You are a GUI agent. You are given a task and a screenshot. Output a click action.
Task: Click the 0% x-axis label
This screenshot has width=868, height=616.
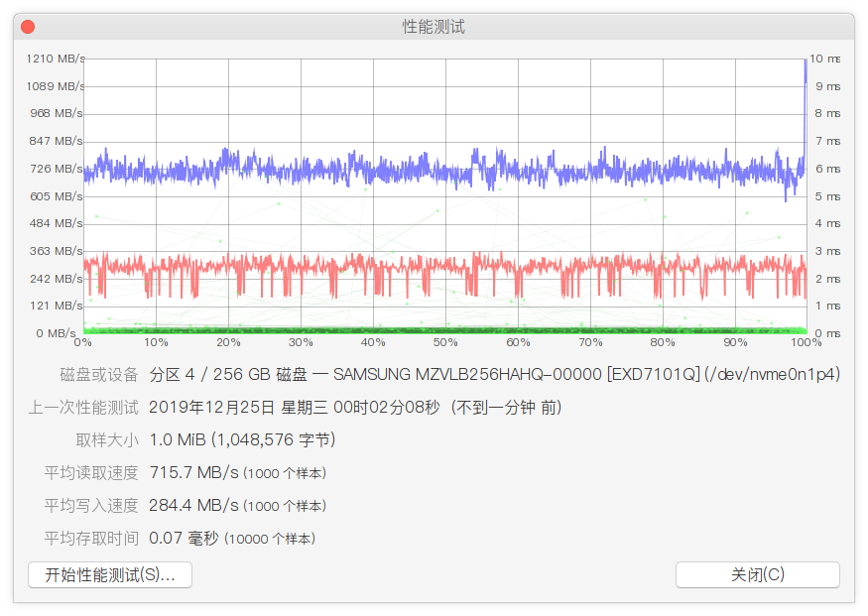point(83,342)
